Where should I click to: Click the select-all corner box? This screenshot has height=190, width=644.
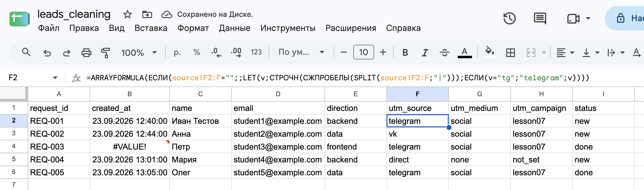pos(13,94)
